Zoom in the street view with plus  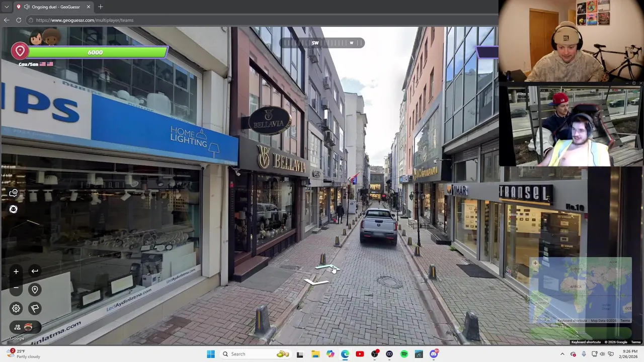(16, 271)
